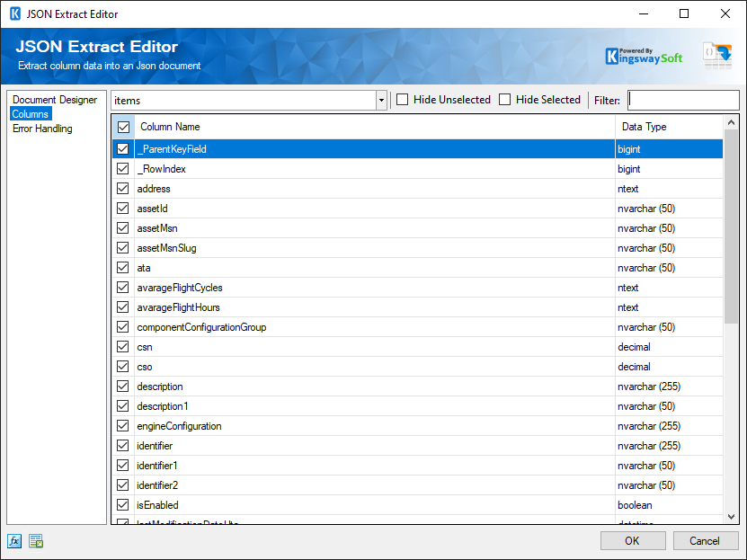Click the Cancel button
The image size is (747, 560).
tap(706, 540)
